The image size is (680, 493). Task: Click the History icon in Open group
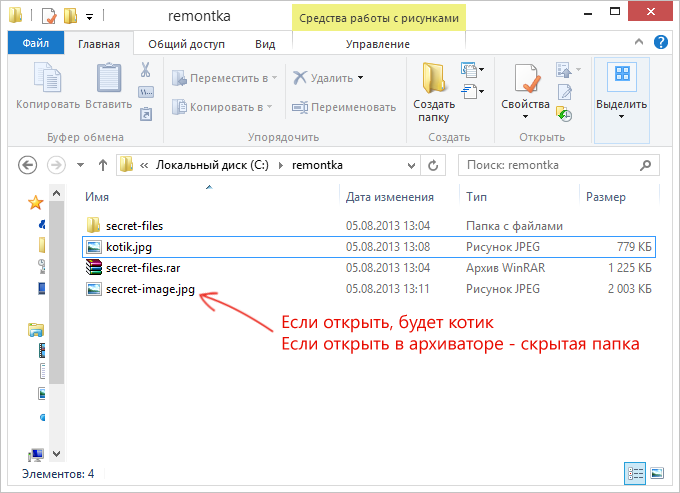tap(564, 114)
